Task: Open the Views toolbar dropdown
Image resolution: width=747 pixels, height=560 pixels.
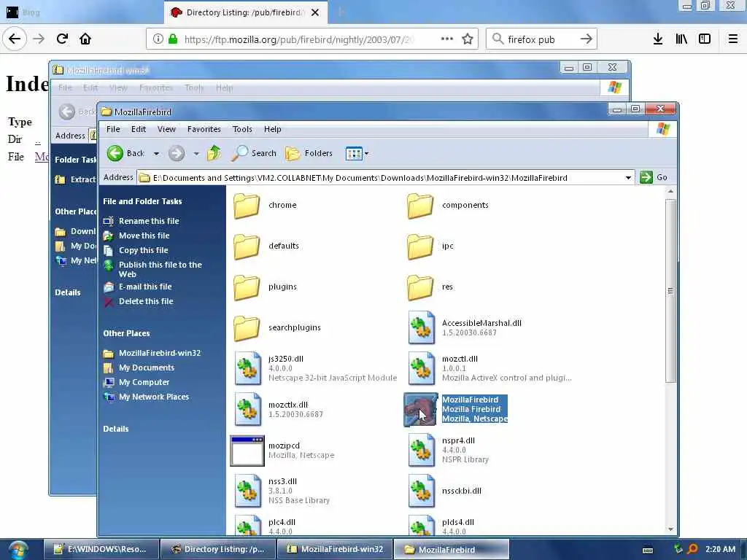Action: tap(357, 153)
